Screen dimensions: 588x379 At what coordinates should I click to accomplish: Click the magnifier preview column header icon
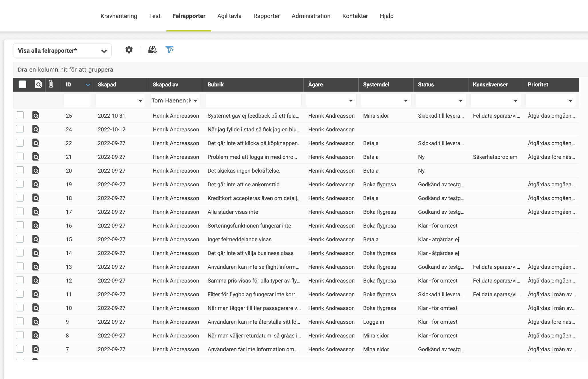tap(38, 84)
